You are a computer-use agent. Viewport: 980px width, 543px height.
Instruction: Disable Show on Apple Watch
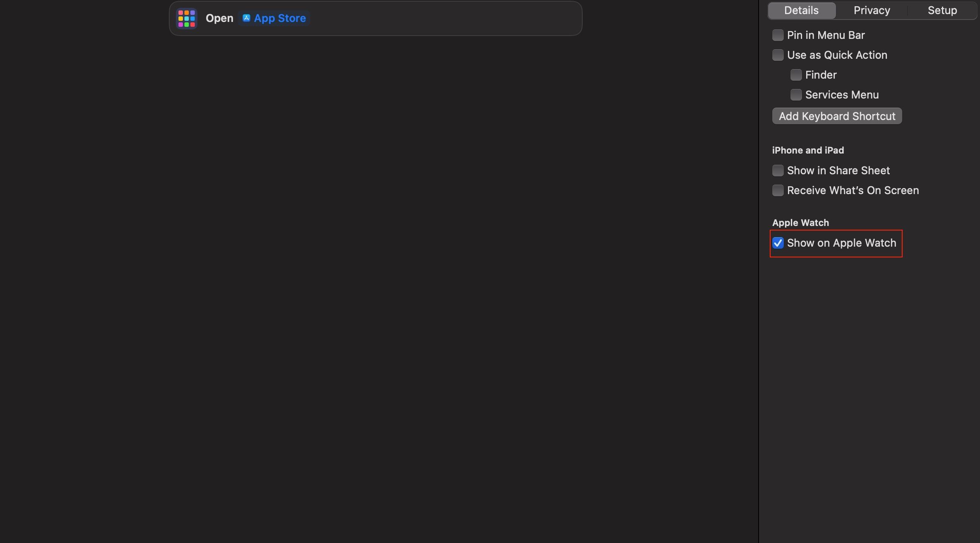point(778,243)
